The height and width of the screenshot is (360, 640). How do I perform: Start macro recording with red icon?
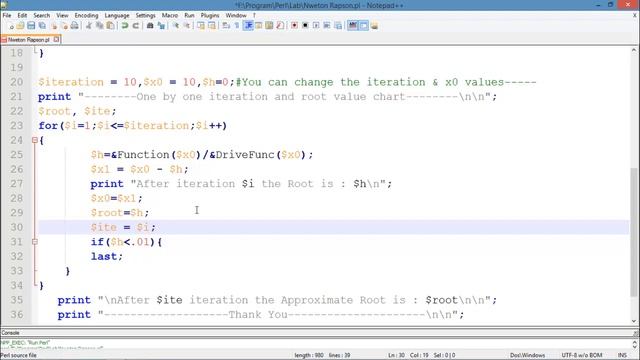click(x=294, y=26)
